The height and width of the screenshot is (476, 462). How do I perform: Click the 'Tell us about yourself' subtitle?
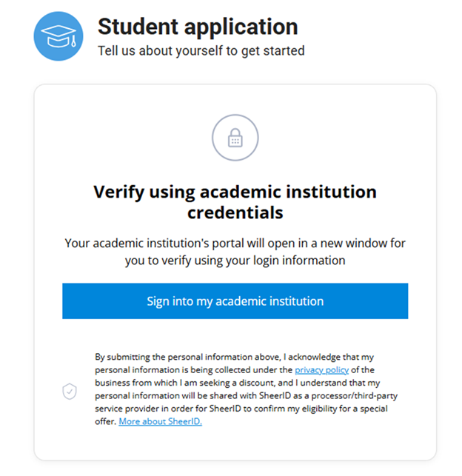[x=201, y=51]
